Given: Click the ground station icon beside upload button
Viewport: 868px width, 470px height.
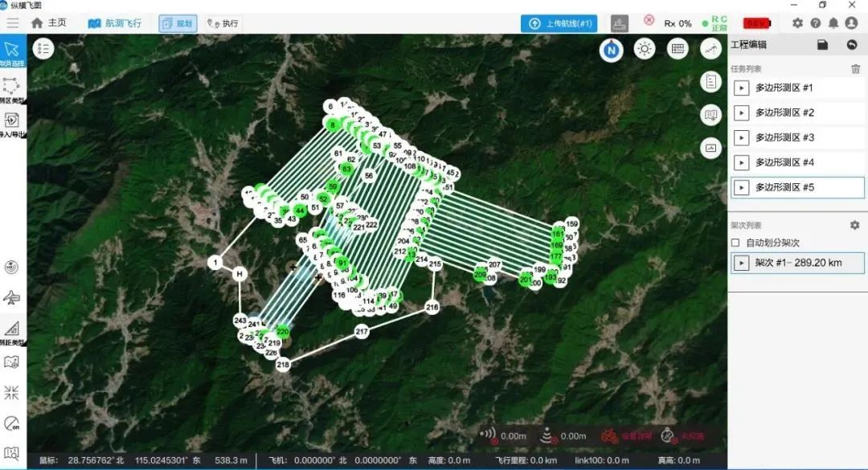Looking at the screenshot, I should pos(620,23).
